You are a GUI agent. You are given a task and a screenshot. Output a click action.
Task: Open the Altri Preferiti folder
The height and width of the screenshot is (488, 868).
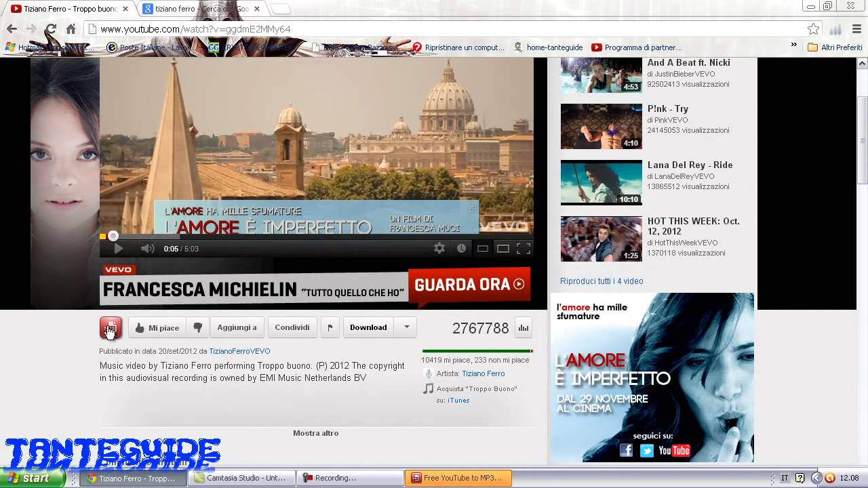click(835, 47)
